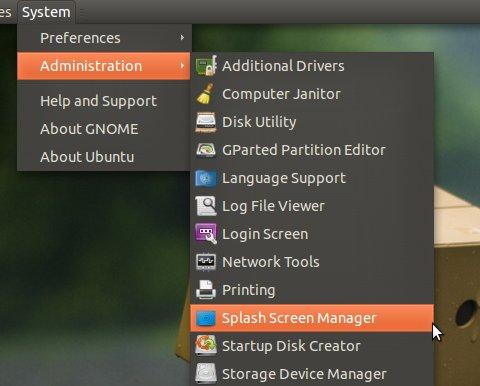This screenshot has width=480, height=386.
Task: Click the Administration submenu arrow
Action: coord(182,66)
